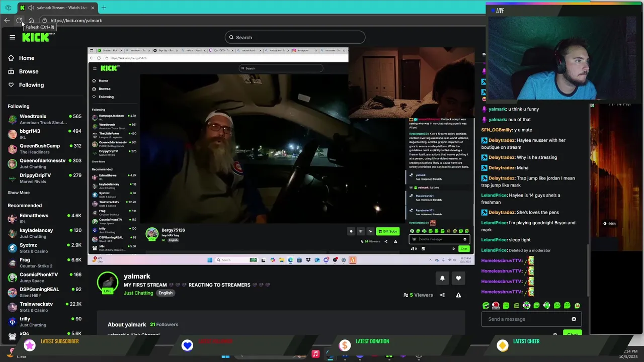The image size is (644, 362).
Task: Click the 21 Followers count
Action: coord(164,325)
